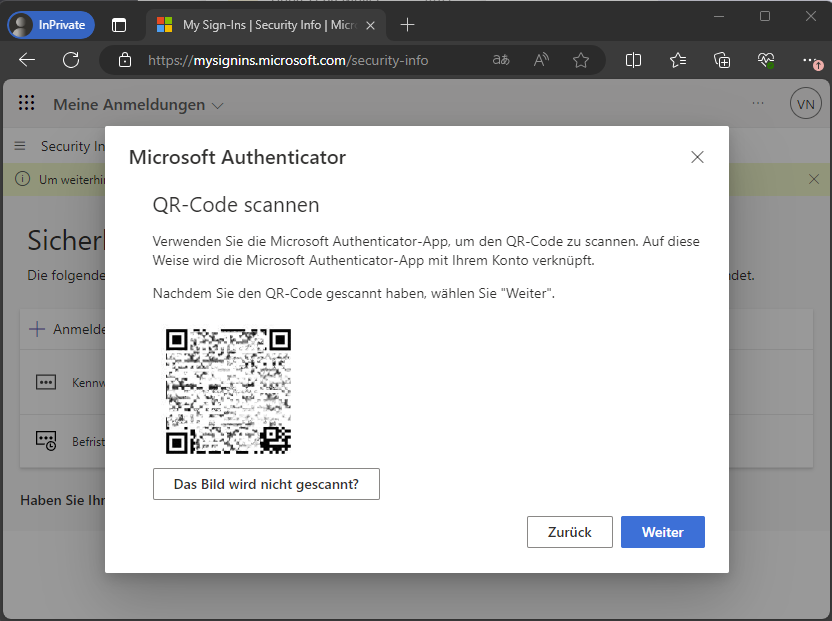Click the Zurück button
The width and height of the screenshot is (832, 621).
coord(569,532)
